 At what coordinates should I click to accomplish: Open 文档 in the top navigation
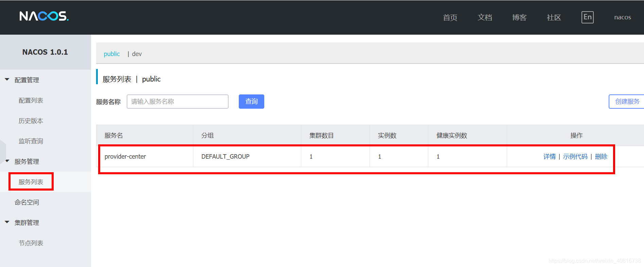[x=485, y=17]
